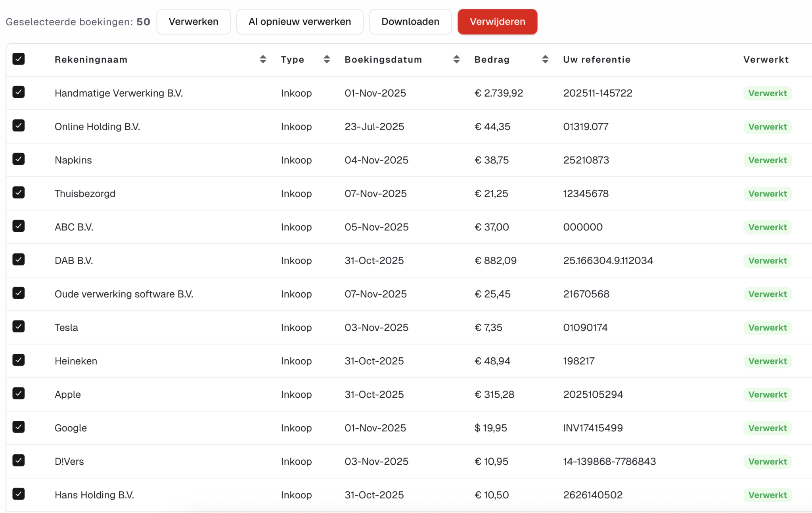Open the Online Holding B.V. booking row

97,127
